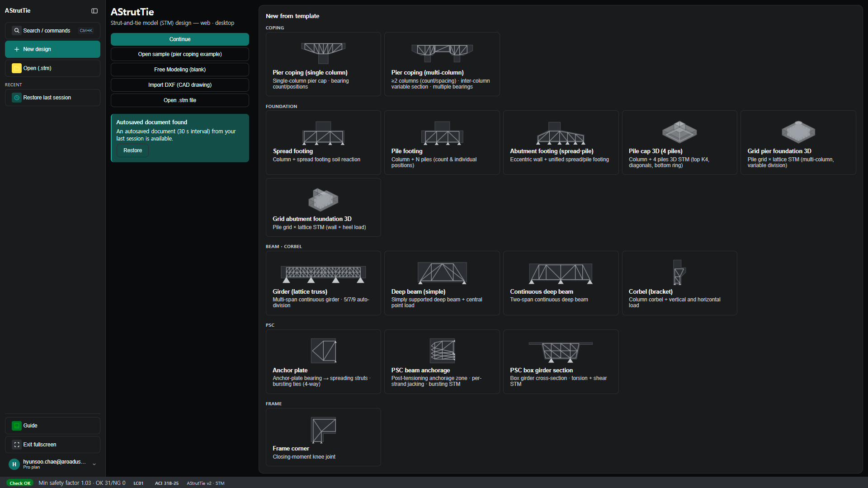
Task: Collapse the sidebar with the panel icon
Action: pos(94,11)
